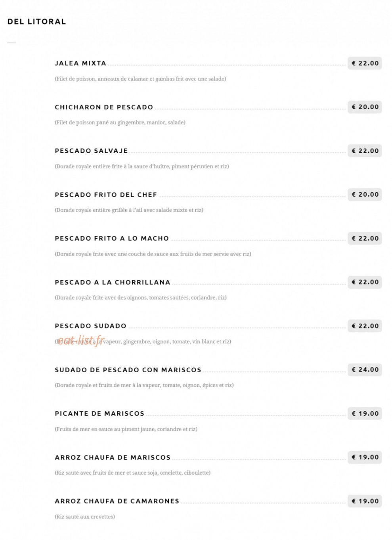Screen dimensions: 392x540
Task: Select the PICANTE DE MARISCOS item
Action: click(99, 414)
